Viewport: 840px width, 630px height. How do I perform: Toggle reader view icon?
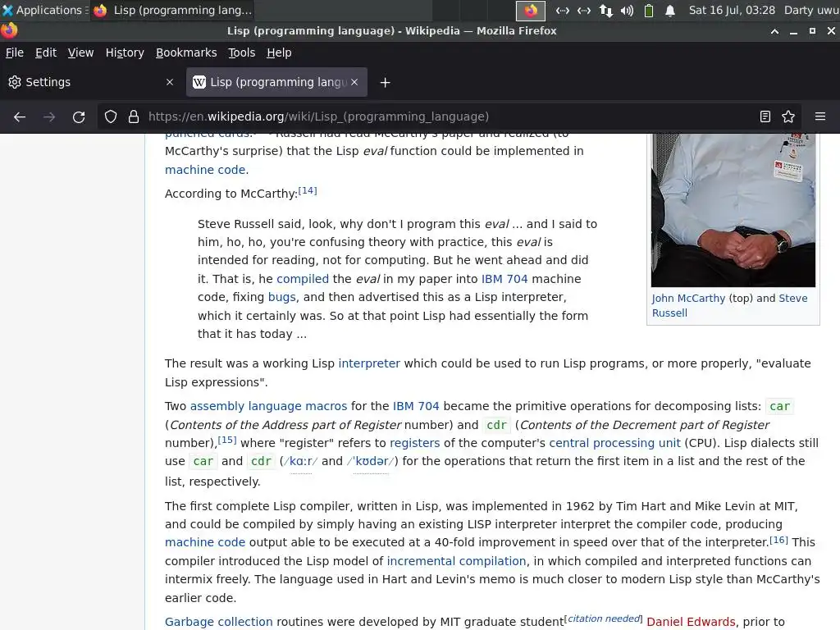click(x=765, y=116)
